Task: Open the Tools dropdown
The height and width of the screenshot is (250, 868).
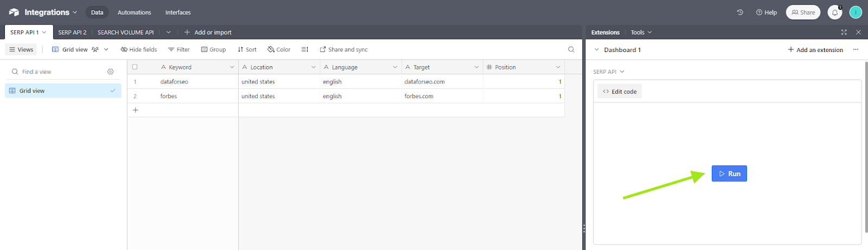Action: (641, 32)
